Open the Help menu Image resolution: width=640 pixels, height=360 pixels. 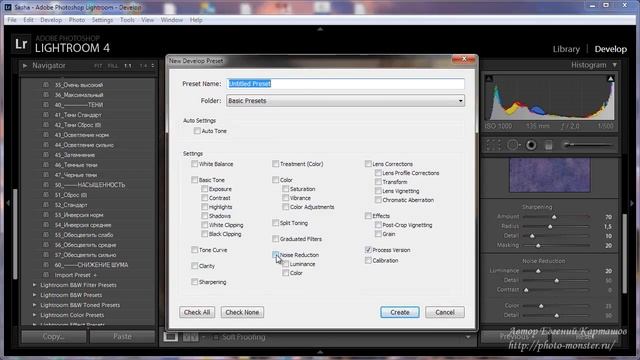(196, 20)
